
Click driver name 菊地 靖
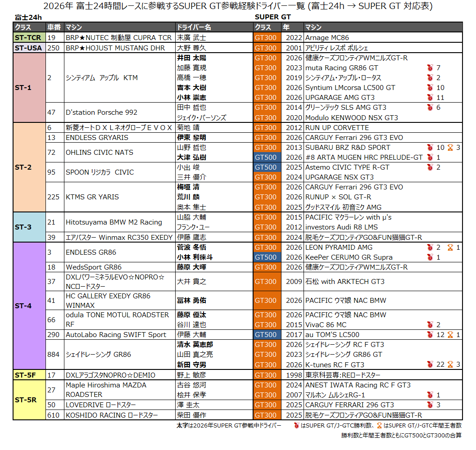coord(188,127)
